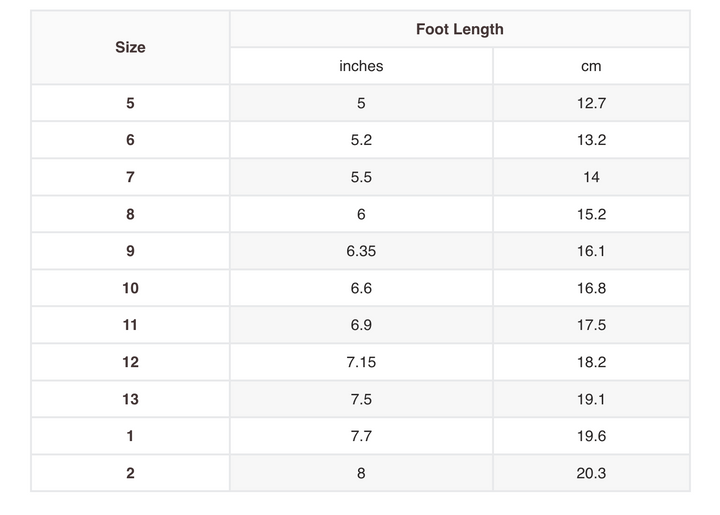Viewport: 720px width, 515px height.
Task: Click the 13.2 cm value
Action: (x=591, y=140)
